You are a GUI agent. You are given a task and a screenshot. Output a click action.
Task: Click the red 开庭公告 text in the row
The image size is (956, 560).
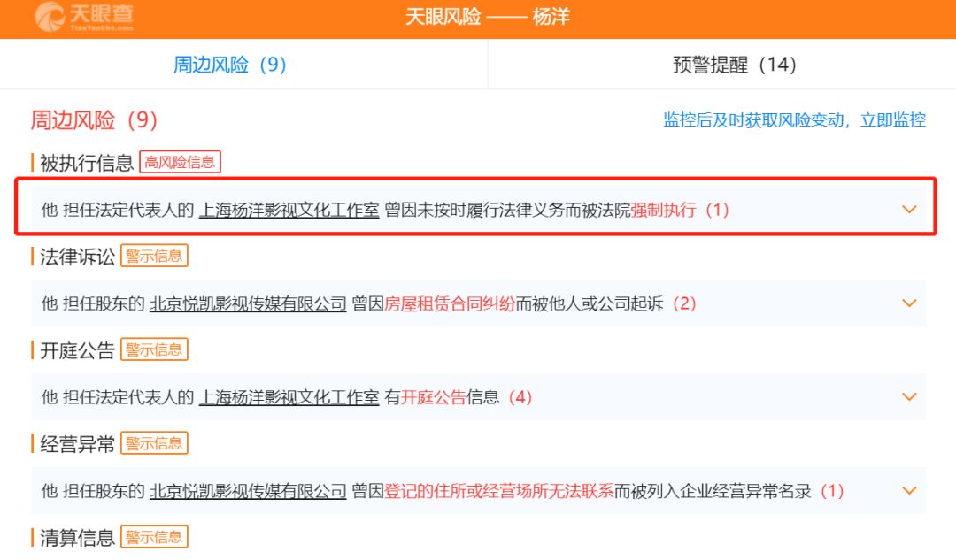coord(433,398)
